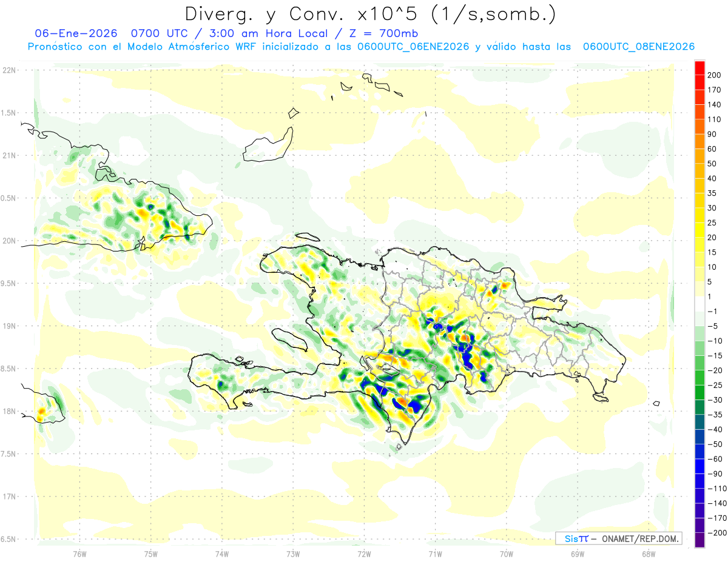Viewport: 728px width, 562px height.
Task: Click the negative '-110' color scale value
Action: [718, 488]
